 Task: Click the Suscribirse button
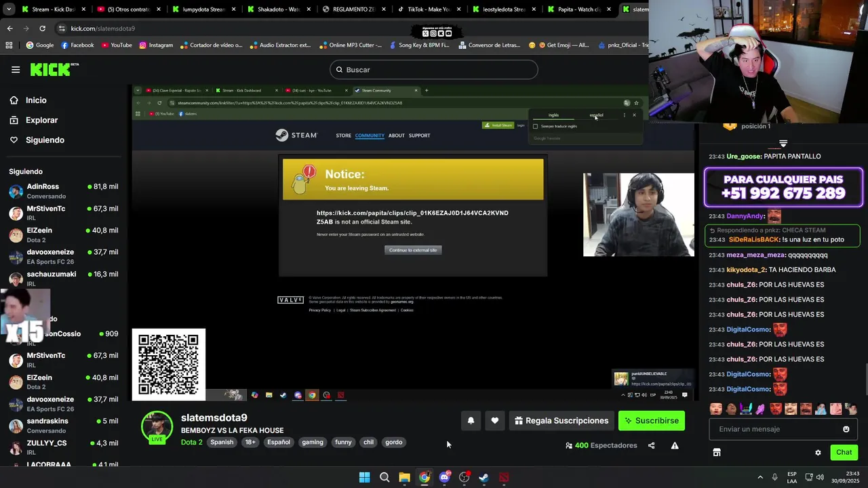pyautogui.click(x=652, y=421)
